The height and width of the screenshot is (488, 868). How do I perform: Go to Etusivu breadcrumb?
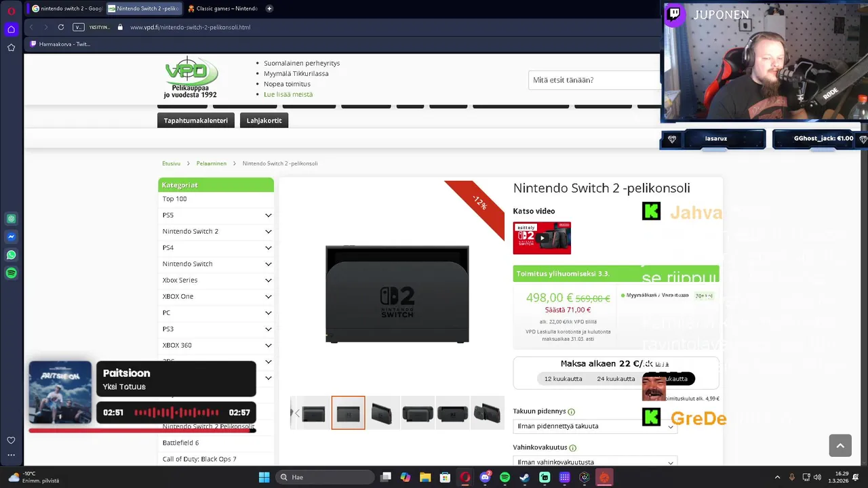(x=172, y=163)
